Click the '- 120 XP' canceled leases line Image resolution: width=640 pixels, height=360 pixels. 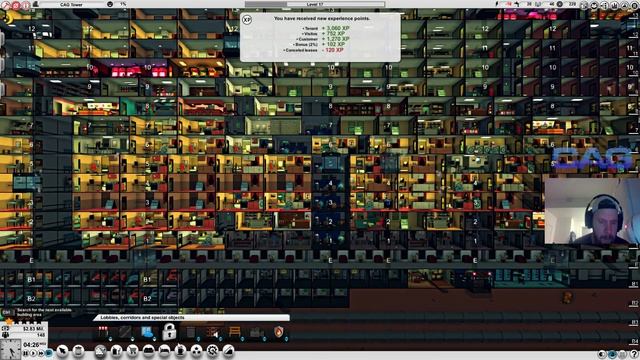pos(333,50)
